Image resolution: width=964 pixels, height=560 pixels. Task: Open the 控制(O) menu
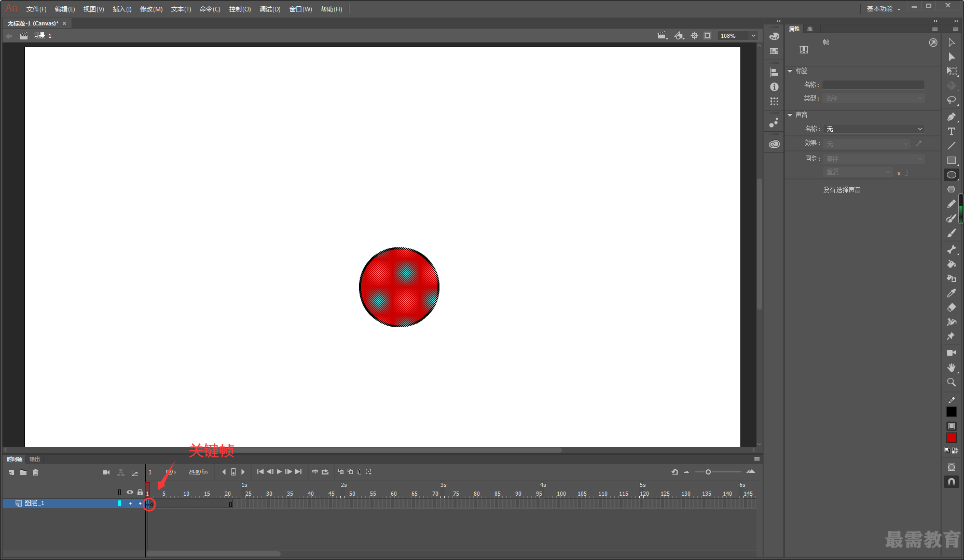click(x=240, y=9)
